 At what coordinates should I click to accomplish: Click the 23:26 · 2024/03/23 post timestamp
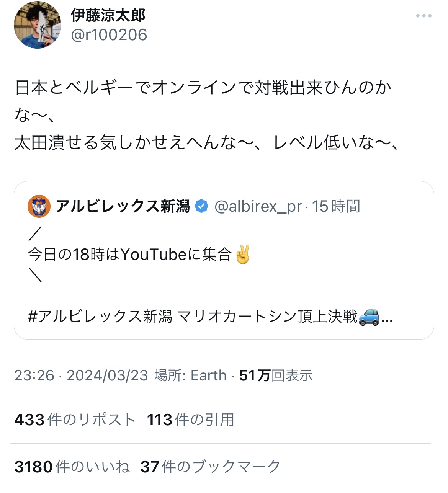81,375
